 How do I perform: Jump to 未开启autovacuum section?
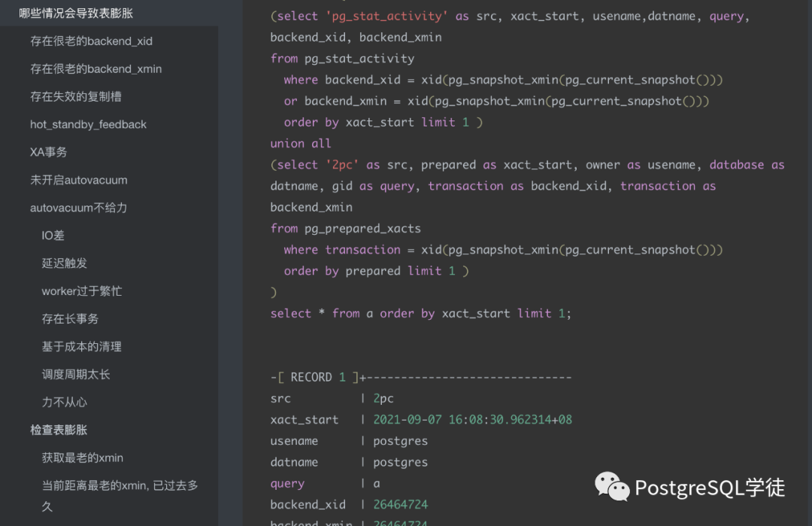pos(79,180)
